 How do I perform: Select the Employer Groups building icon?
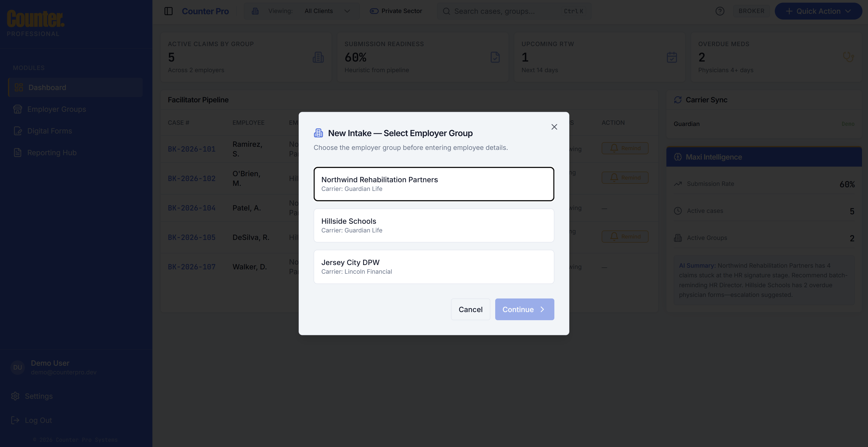pos(18,109)
